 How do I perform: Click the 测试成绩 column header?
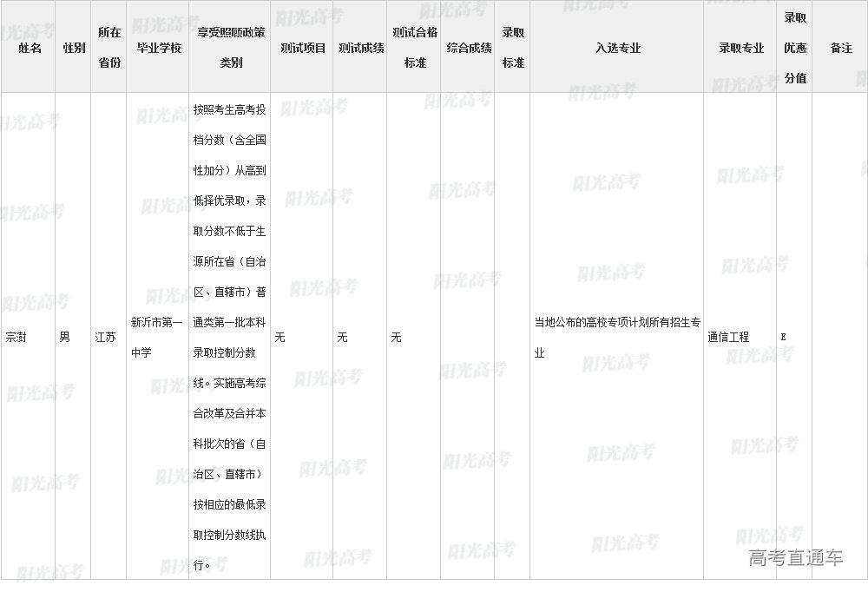360,48
